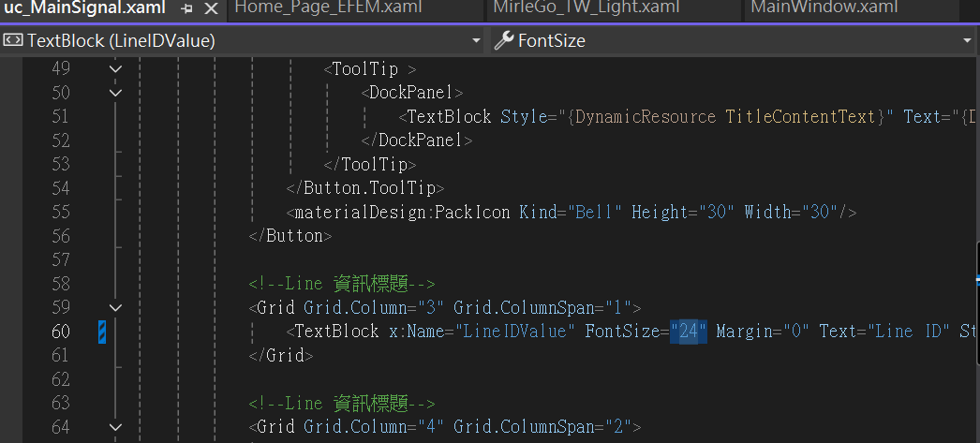The image size is (980, 443).
Task: Click the Height value "30" on line 55
Action: (x=716, y=213)
